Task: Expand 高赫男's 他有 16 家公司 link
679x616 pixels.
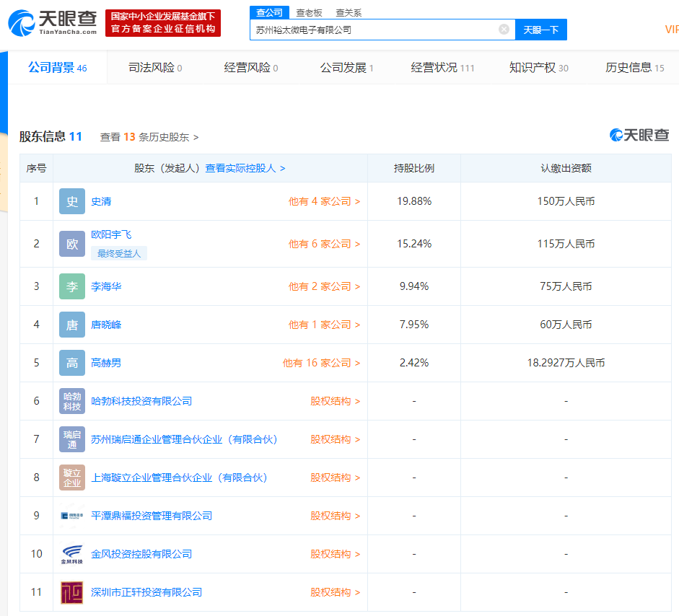Action: [321, 363]
